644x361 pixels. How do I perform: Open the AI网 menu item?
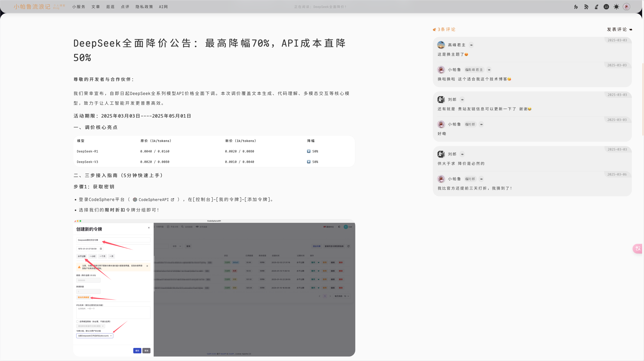click(x=163, y=7)
